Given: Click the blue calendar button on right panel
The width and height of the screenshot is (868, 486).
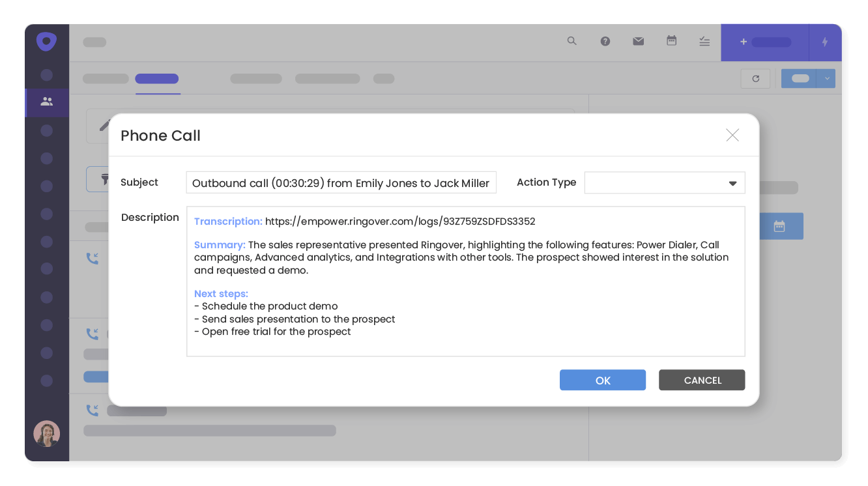Looking at the screenshot, I should [x=779, y=226].
